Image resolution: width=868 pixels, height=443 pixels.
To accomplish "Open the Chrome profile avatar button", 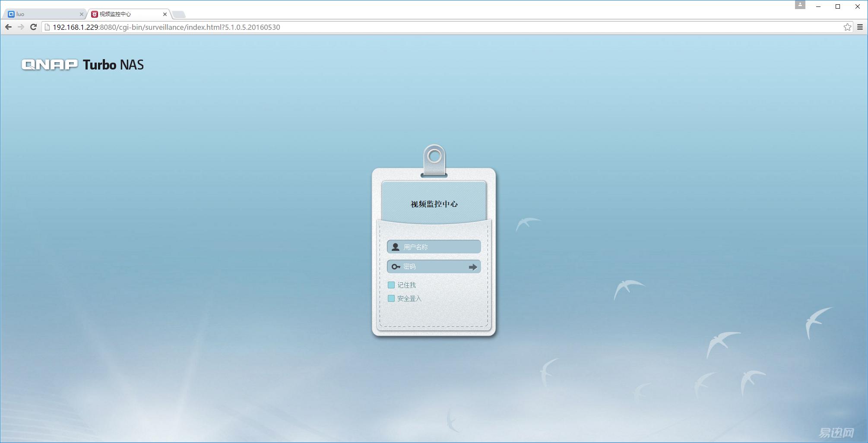I will (x=800, y=5).
